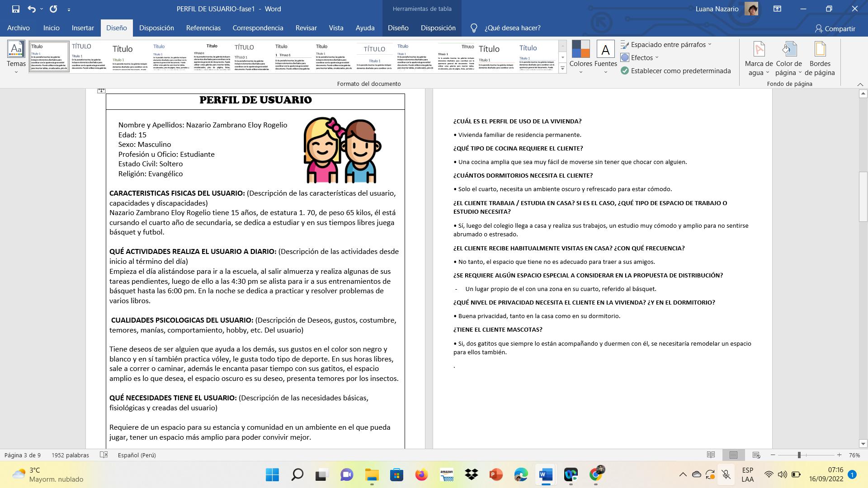The image size is (868, 488).
Task: Switch to Read Mode view
Action: click(x=711, y=455)
